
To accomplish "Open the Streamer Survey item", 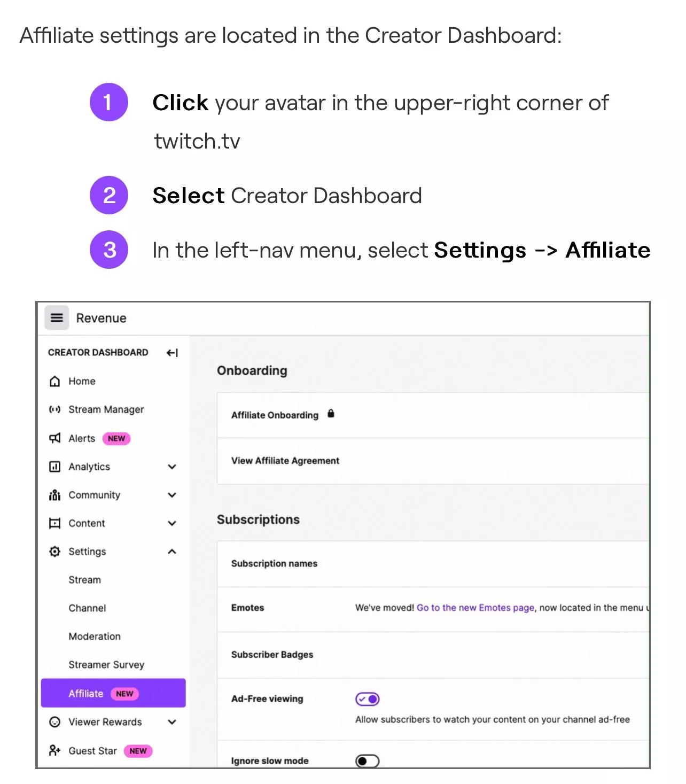I will [x=106, y=665].
